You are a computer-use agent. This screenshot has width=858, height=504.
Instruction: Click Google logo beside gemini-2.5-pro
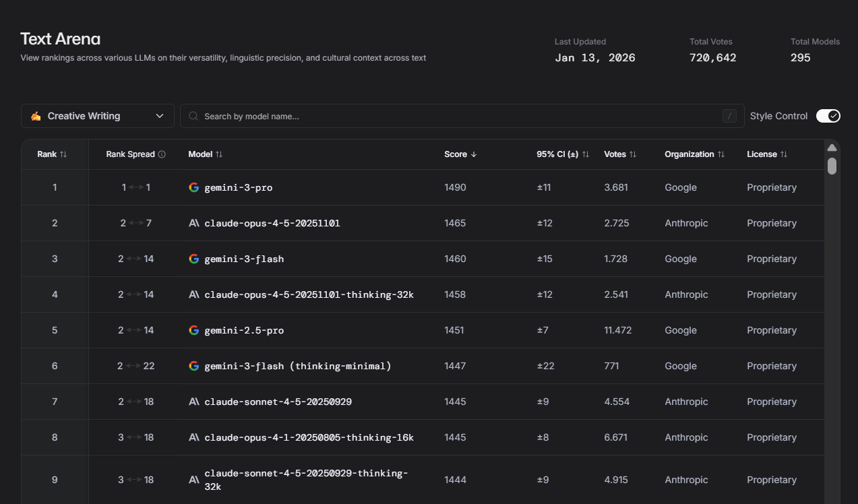coord(194,330)
